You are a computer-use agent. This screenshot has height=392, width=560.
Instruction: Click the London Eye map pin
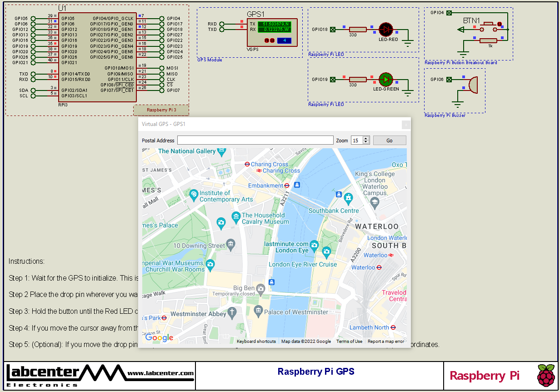[314, 245]
